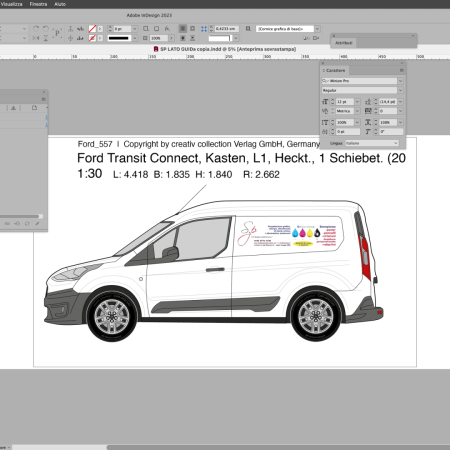Switch to the Attributi panel tab

coord(343,43)
